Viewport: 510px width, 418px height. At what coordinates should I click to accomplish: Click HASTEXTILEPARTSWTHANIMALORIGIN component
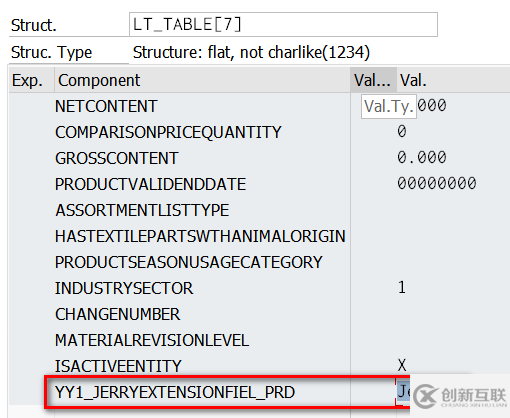[x=200, y=236]
